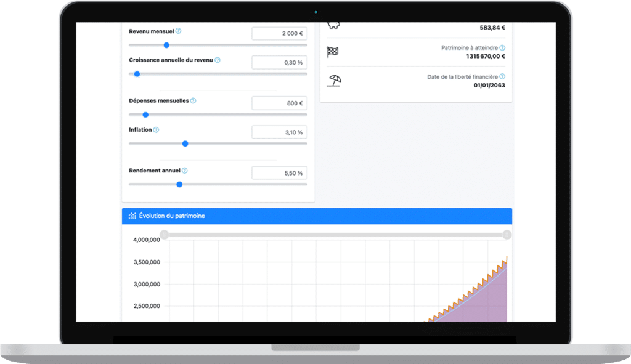
Task: Click the Croissance annuelle du revenu label
Action: pyautogui.click(x=171, y=60)
